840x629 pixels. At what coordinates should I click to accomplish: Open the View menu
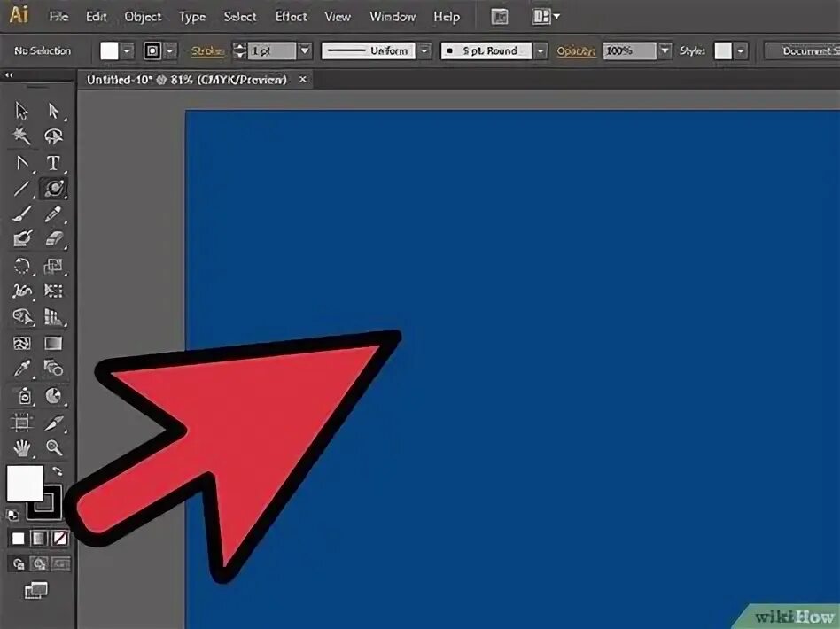pyautogui.click(x=338, y=17)
